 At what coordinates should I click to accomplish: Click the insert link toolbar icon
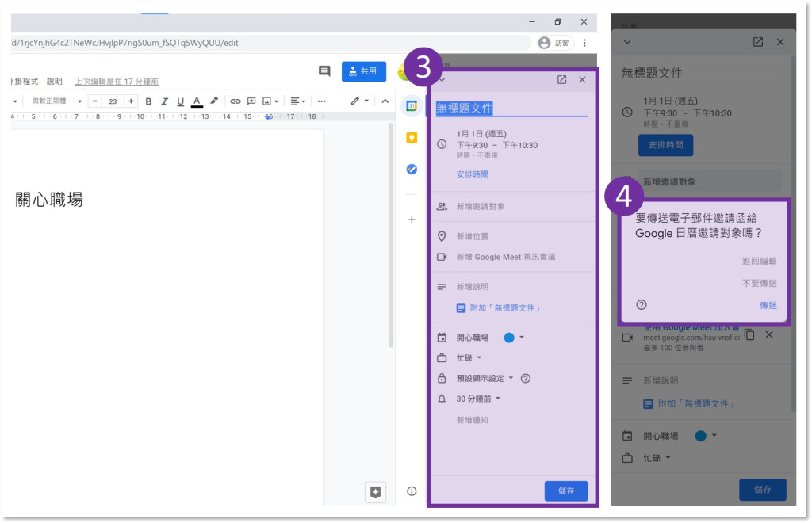tap(235, 101)
